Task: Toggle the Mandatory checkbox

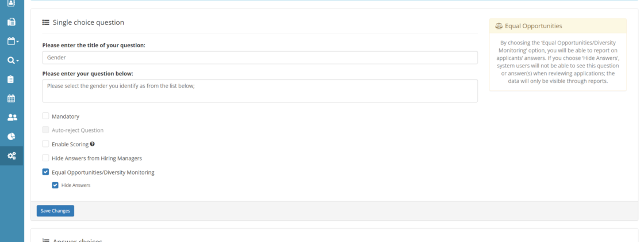Action: tap(46, 116)
